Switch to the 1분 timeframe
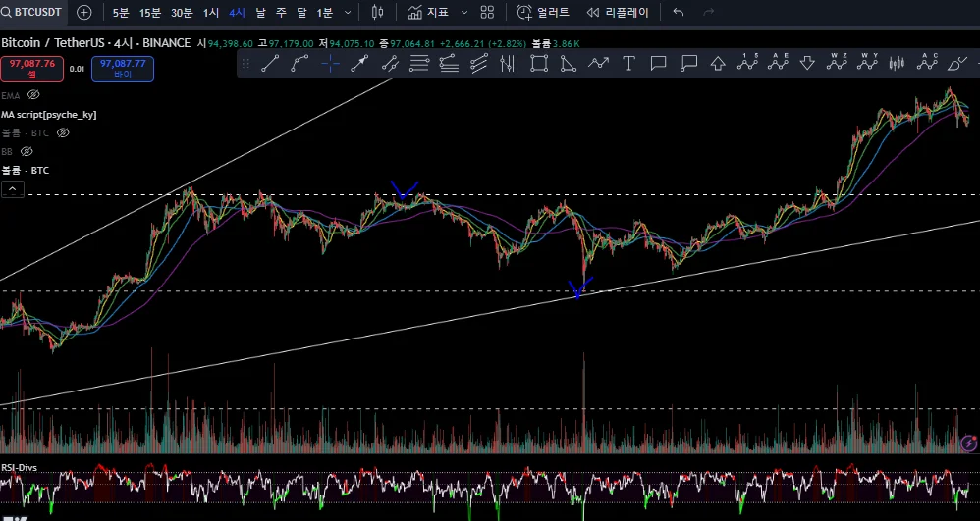The height and width of the screenshot is (521, 980). (x=325, y=13)
